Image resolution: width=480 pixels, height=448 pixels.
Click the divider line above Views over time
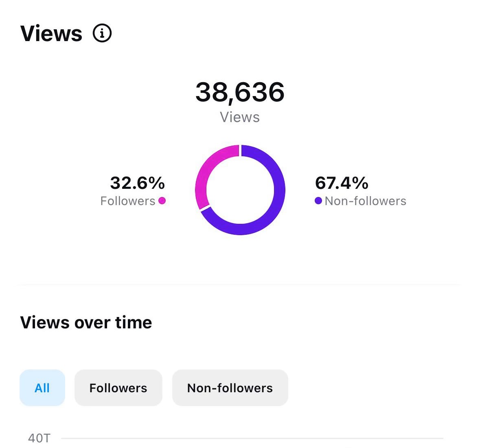tap(240, 285)
